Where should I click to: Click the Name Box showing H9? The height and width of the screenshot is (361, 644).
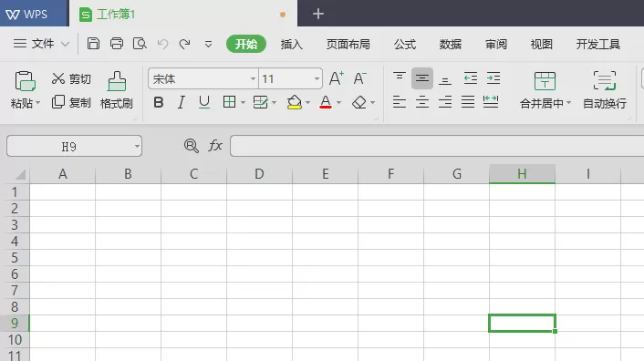tap(69, 147)
